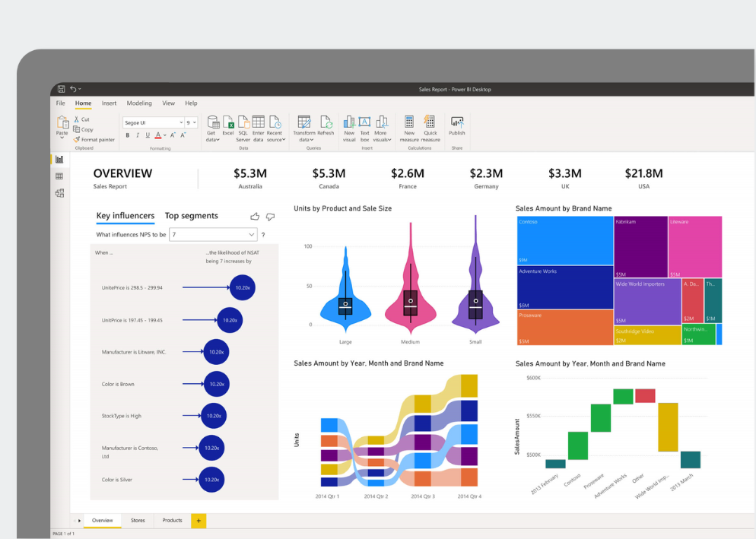This screenshot has height=539, width=756.
Task: Open More visuals gallery
Action: [382, 128]
